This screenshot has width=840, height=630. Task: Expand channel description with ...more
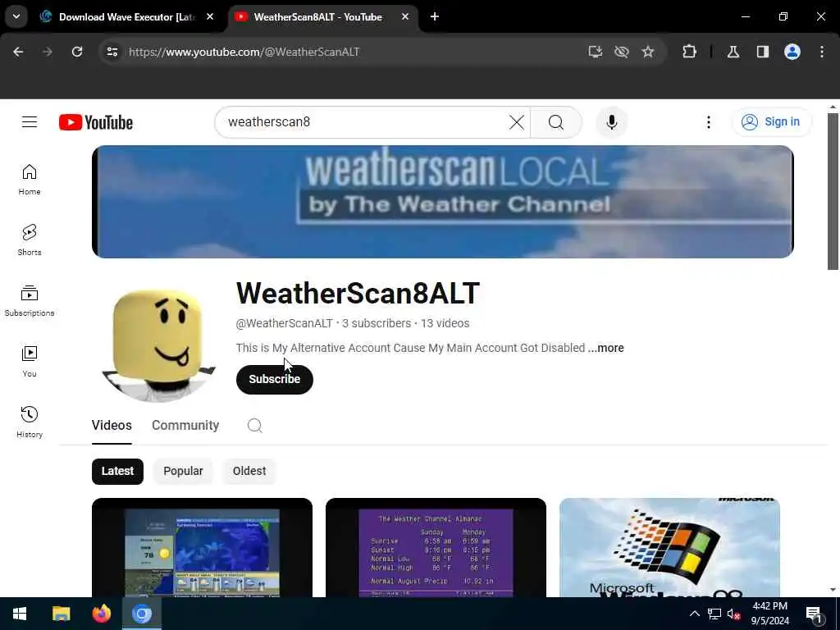pyautogui.click(x=606, y=348)
